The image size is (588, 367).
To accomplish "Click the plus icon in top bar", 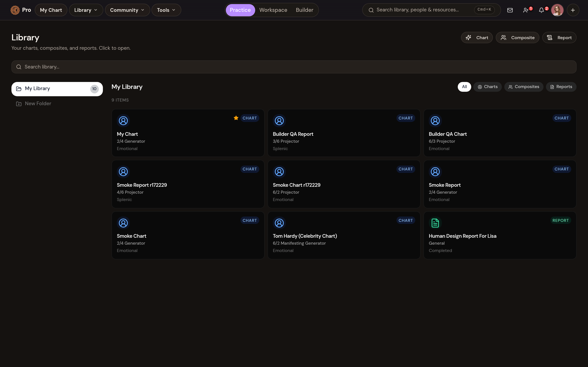I will (x=573, y=10).
